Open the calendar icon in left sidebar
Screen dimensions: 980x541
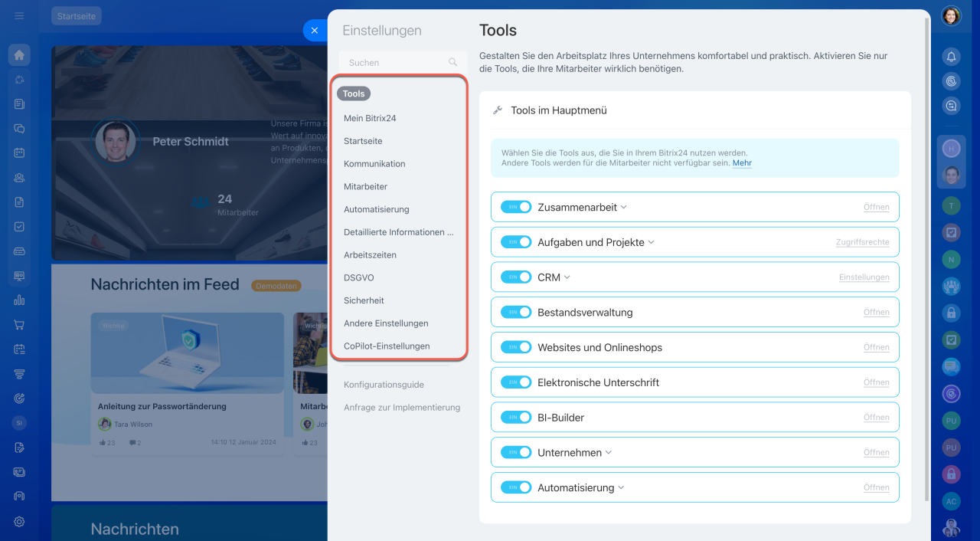tap(19, 152)
